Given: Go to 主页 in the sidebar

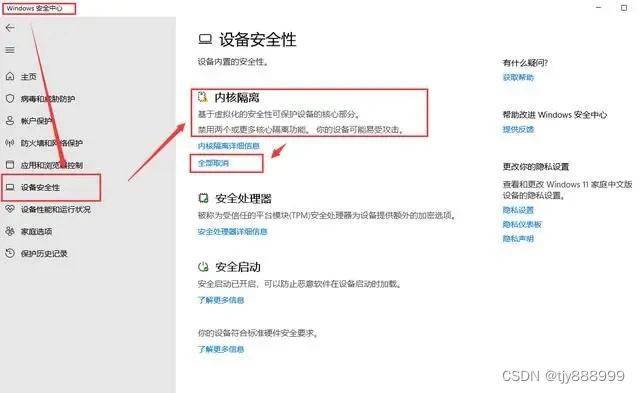Looking at the screenshot, I should (29, 77).
